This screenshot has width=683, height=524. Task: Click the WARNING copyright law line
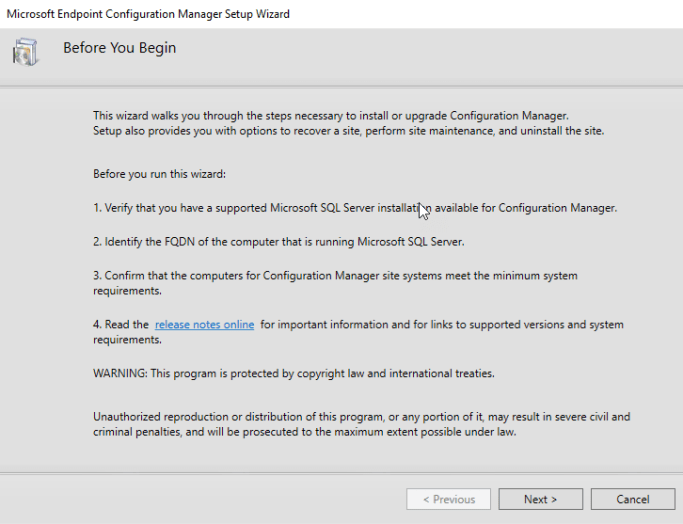[294, 374]
